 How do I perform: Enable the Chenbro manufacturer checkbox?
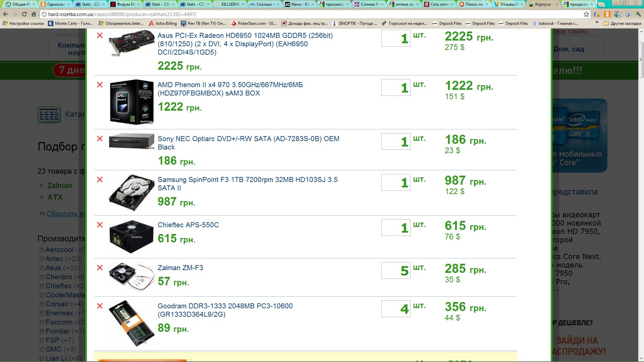[42, 277]
